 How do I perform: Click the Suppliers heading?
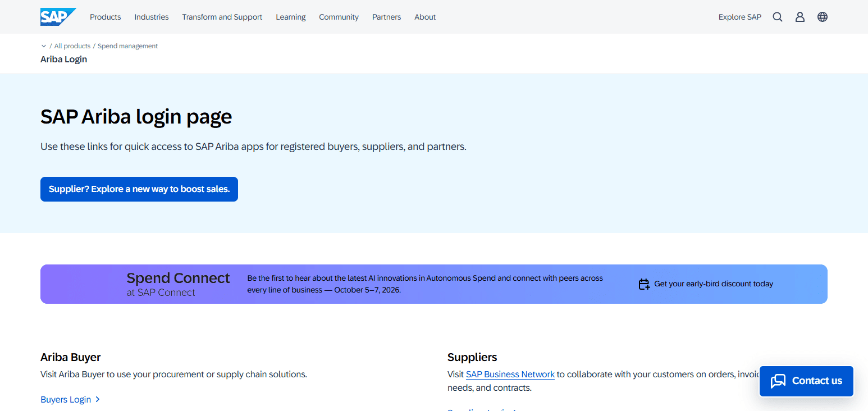(472, 357)
